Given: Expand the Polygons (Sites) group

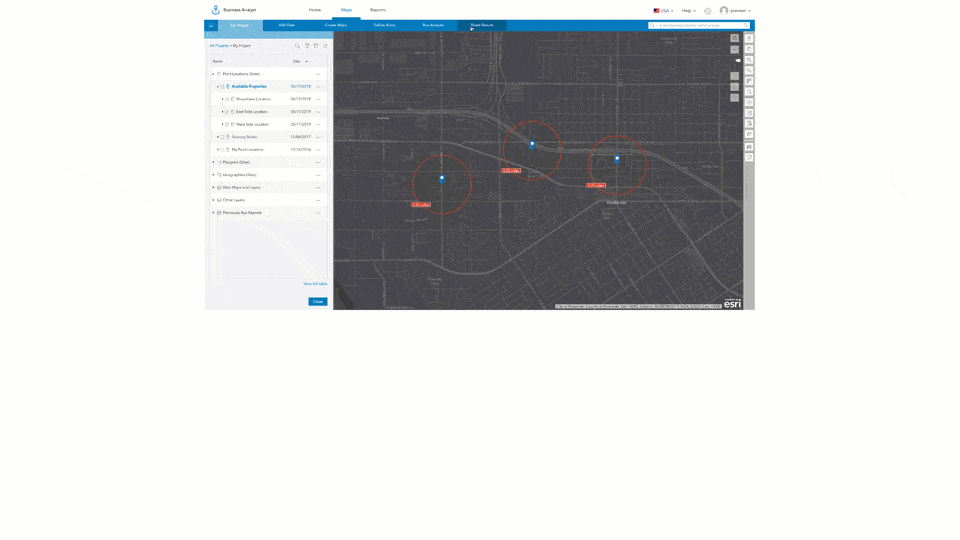Looking at the screenshot, I should 214,162.
